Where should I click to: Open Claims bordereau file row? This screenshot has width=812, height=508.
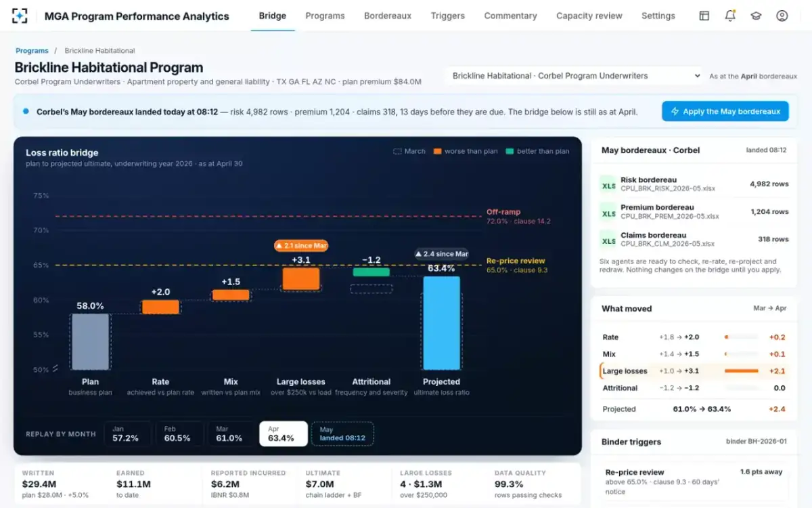pos(694,240)
